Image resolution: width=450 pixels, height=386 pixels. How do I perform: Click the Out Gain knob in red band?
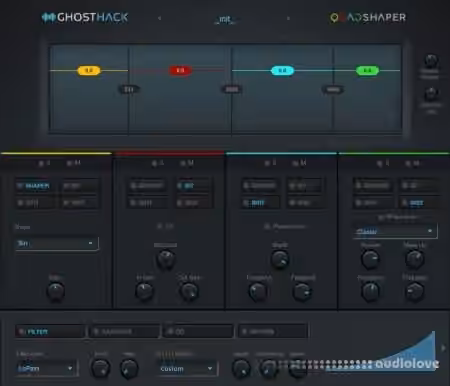[189, 291]
